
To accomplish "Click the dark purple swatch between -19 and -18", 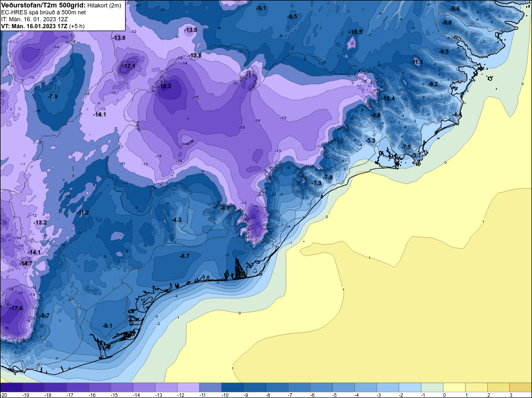I will coord(33,387).
